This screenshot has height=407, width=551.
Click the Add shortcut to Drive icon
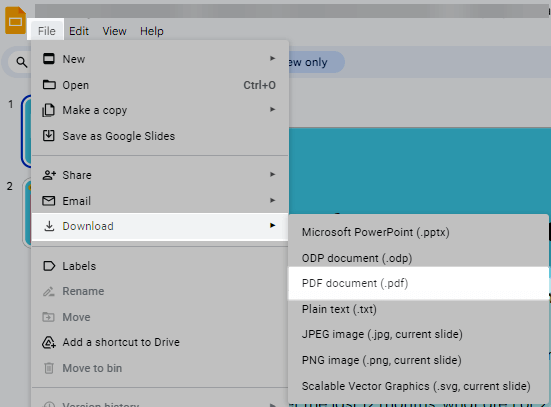(x=49, y=342)
